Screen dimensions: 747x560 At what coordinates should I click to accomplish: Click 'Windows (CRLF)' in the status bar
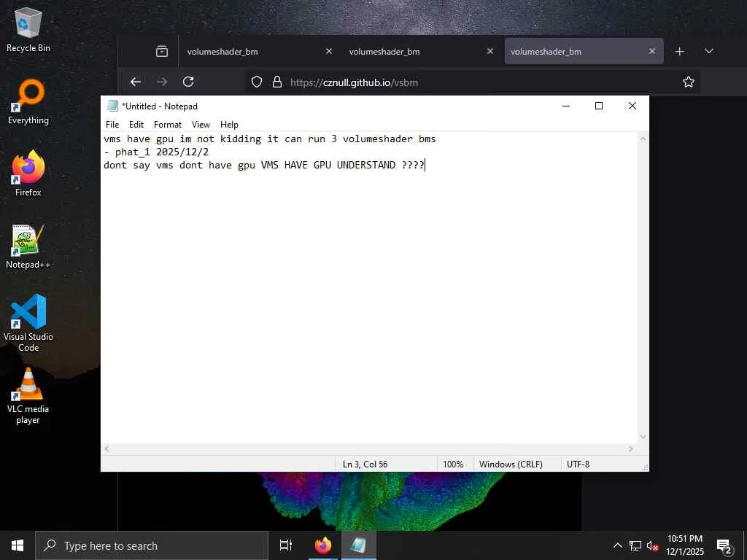(511, 464)
